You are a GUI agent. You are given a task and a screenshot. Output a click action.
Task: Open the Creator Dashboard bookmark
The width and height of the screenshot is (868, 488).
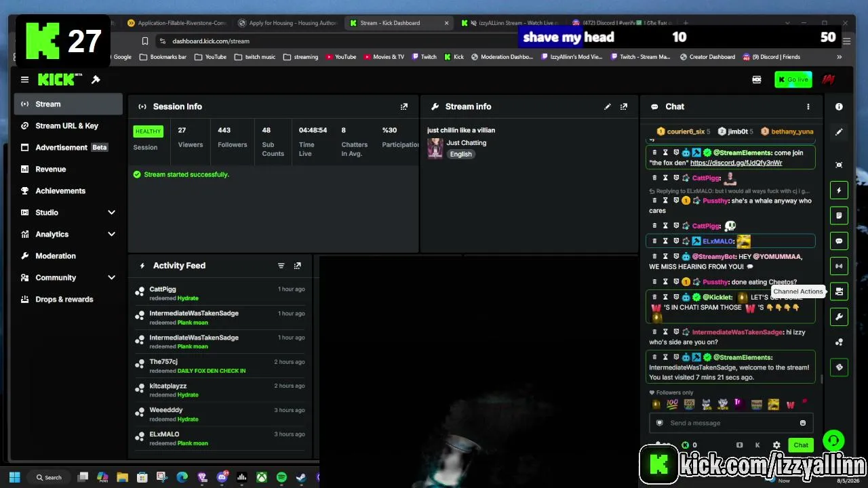point(707,57)
